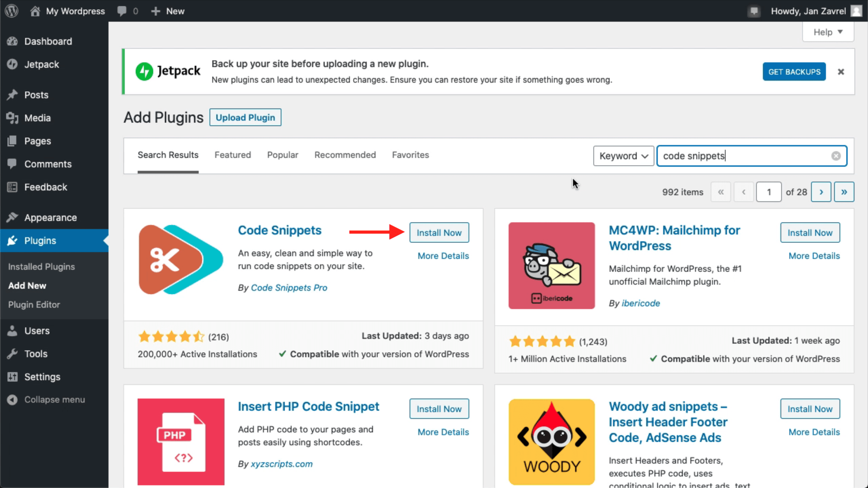868x488 pixels.
Task: Open the Jetpack sidebar icon
Action: 12,64
